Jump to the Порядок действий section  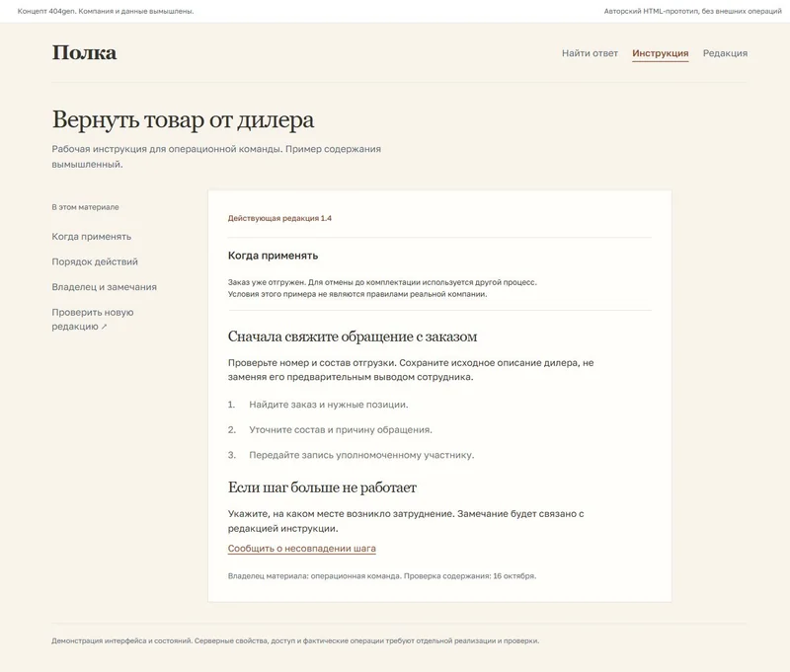95,261
